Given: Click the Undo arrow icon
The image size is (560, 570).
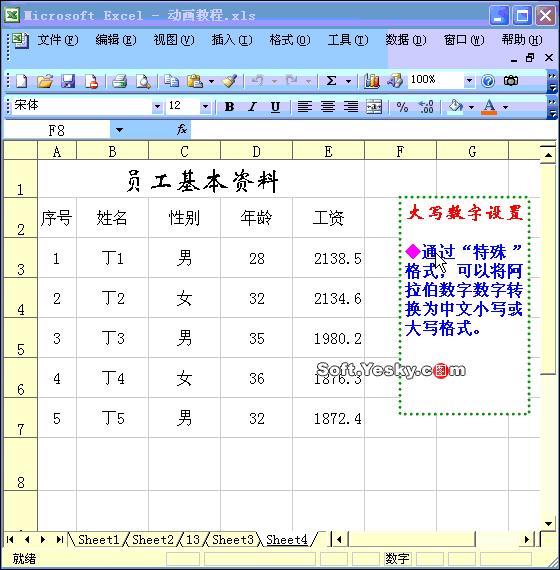Looking at the screenshot, I should 258,81.
